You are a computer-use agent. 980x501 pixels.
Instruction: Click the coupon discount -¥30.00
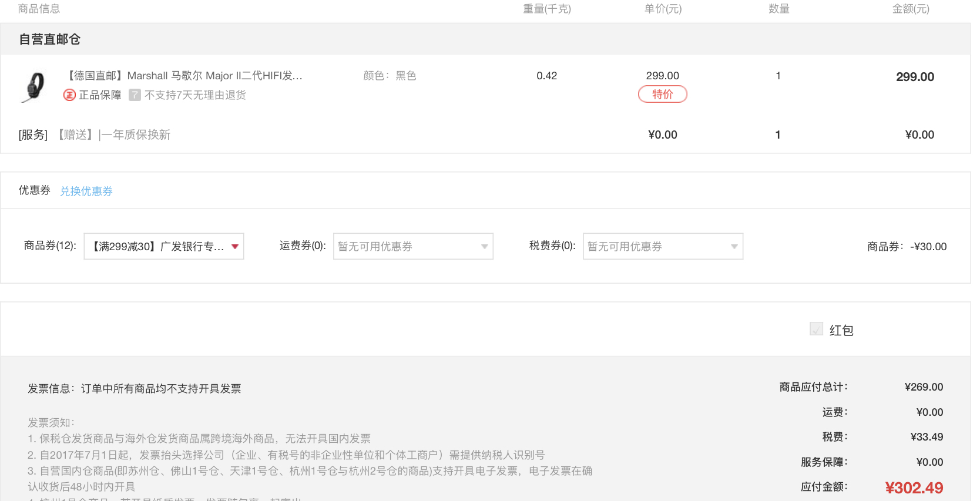[x=928, y=247]
